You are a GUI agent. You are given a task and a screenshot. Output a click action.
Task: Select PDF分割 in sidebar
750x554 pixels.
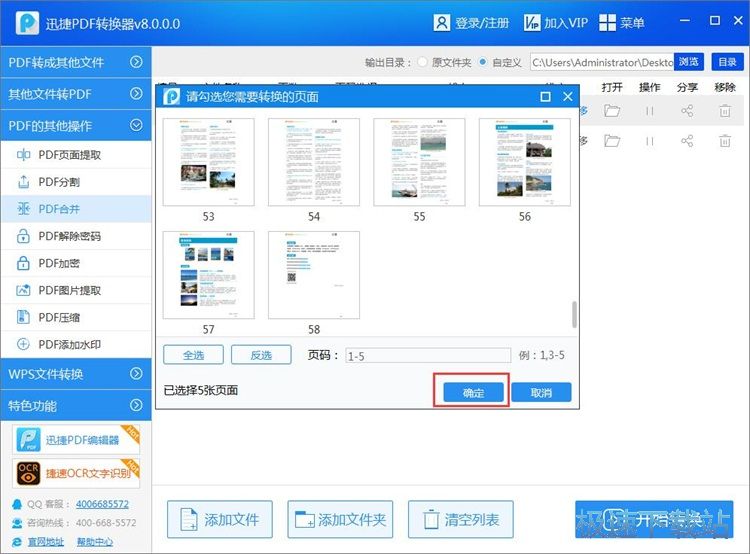pyautogui.click(x=76, y=182)
